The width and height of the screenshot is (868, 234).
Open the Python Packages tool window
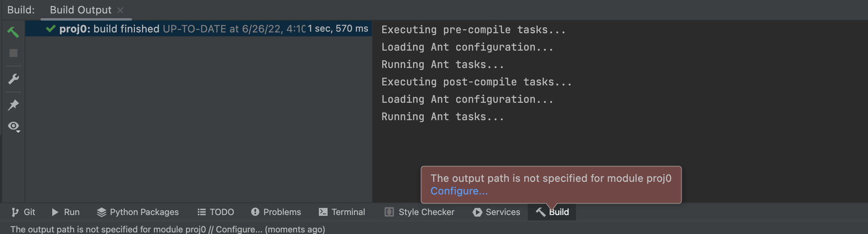point(138,212)
